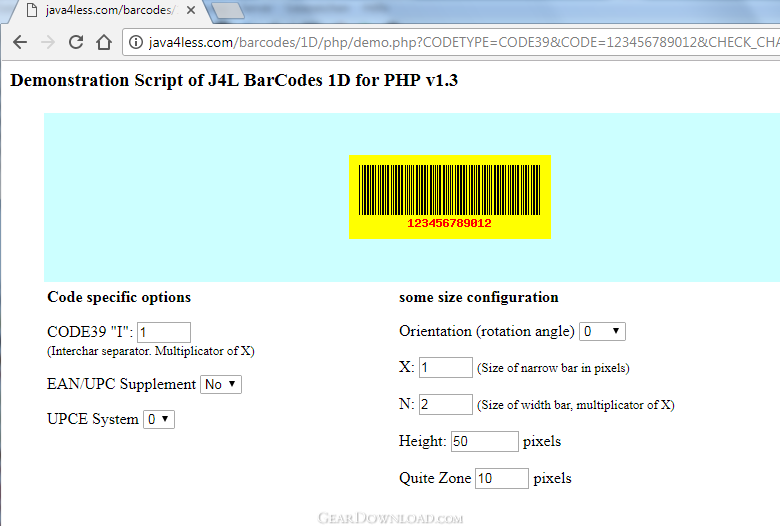Click "(Size of narrow bar in pixels)" note

pos(553,368)
